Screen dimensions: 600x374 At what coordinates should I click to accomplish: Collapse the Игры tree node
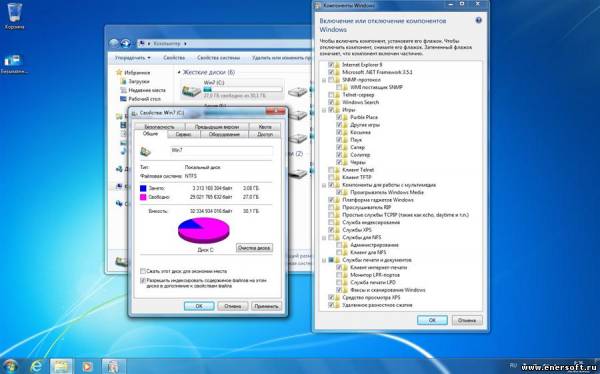(324, 110)
